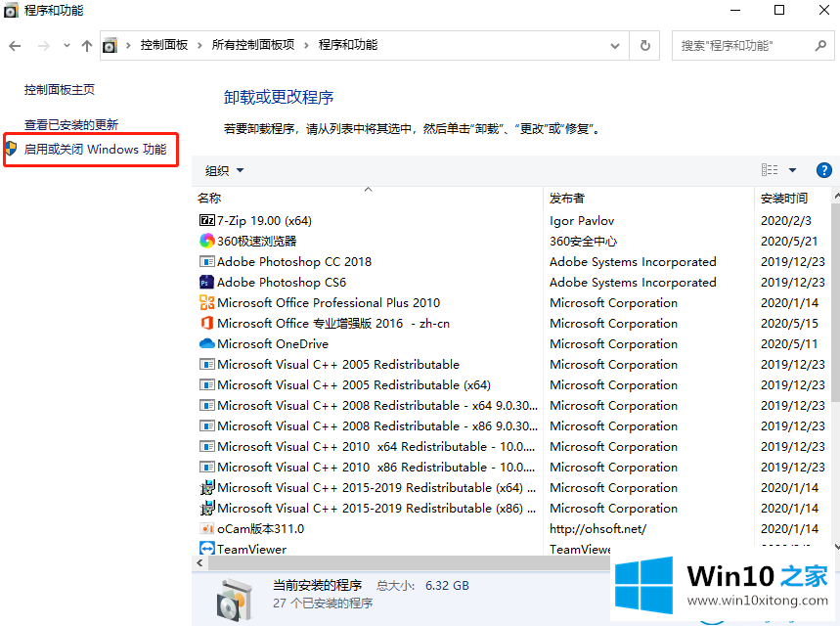840x626 pixels.
Task: Click publisher Igor Pavlov cell
Action: coord(582,221)
